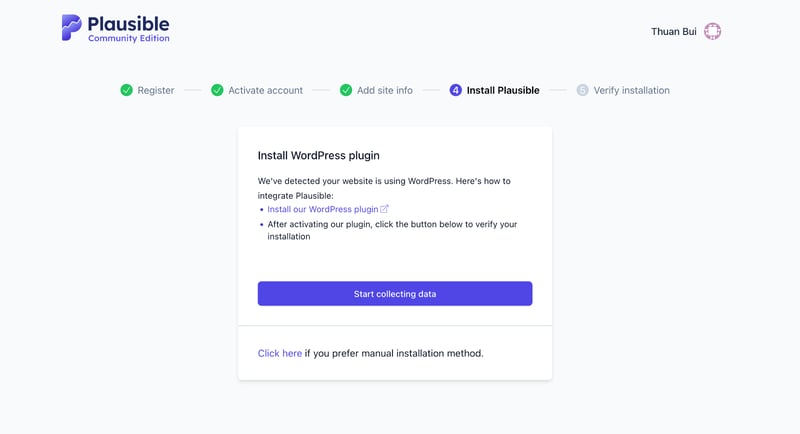Click the Install WordPress plugin heading
This screenshot has height=434, width=800.
(x=318, y=155)
